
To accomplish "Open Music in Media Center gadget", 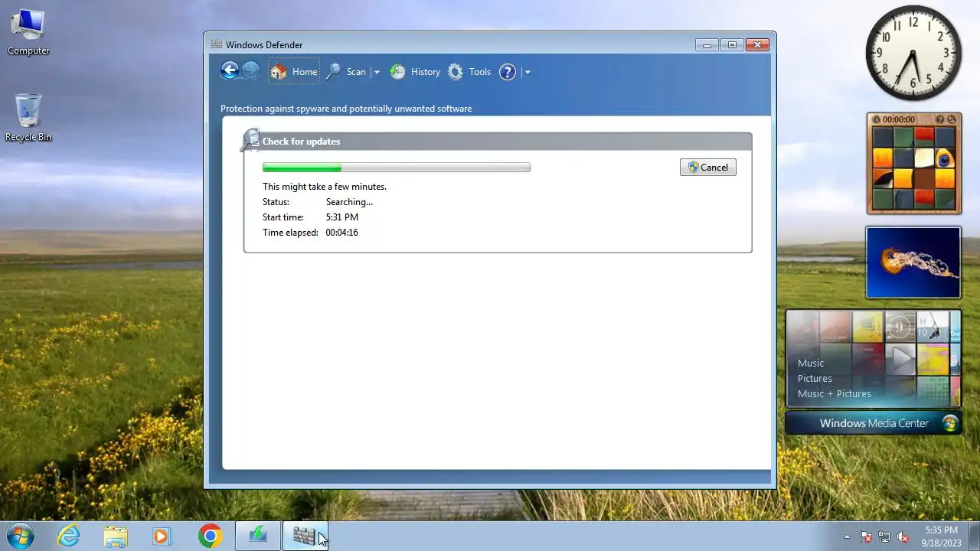I will coord(811,363).
